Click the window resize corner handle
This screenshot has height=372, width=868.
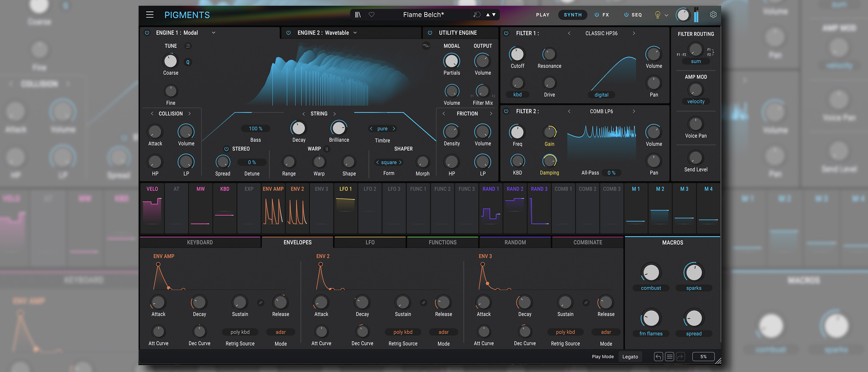[x=718, y=361]
